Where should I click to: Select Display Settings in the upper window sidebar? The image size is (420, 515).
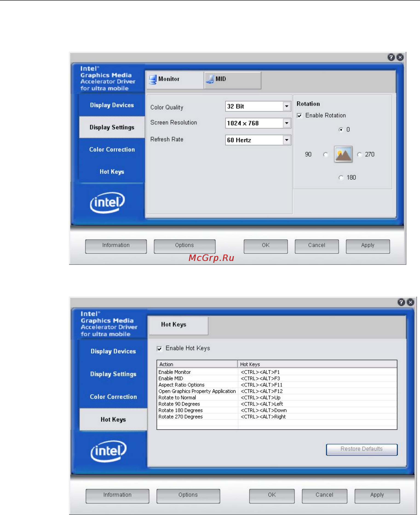[x=112, y=127]
